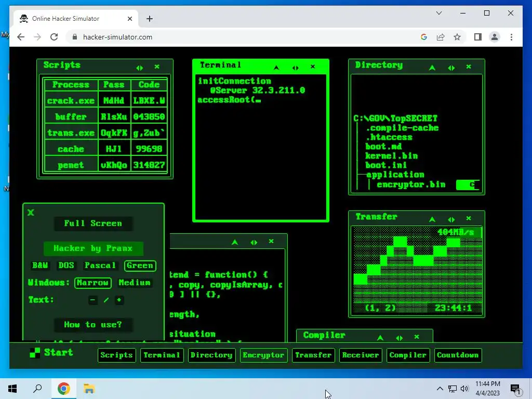The height and width of the screenshot is (399, 532).
Task: Click encryptor.bin in Directory tree
Action: [x=411, y=184]
